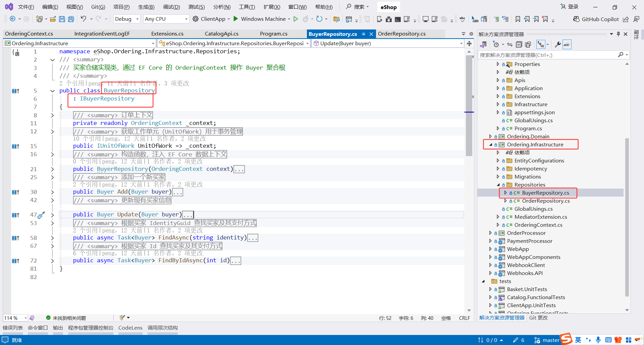Open the Ordering.Infrastructure project scope dropdown
Image resolution: width=644 pixels, height=345 pixels.
[80, 43]
